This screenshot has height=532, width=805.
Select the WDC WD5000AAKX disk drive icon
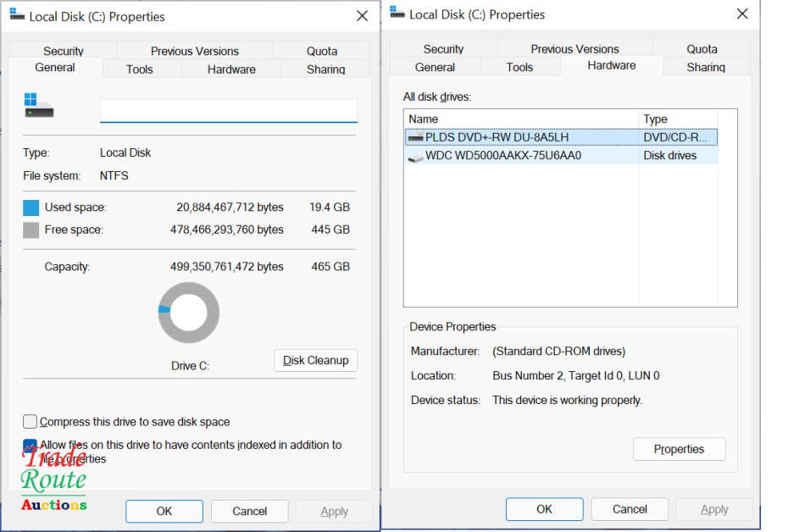click(x=415, y=157)
